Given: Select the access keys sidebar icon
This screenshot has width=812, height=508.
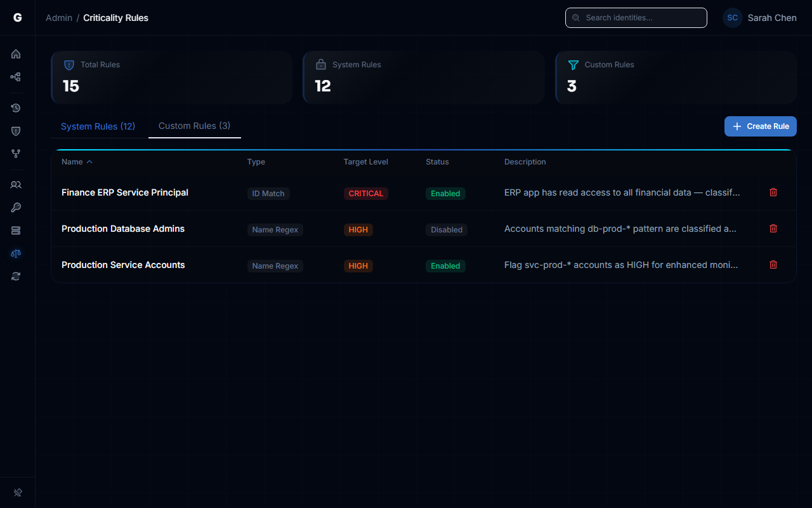Looking at the screenshot, I should 16,208.
